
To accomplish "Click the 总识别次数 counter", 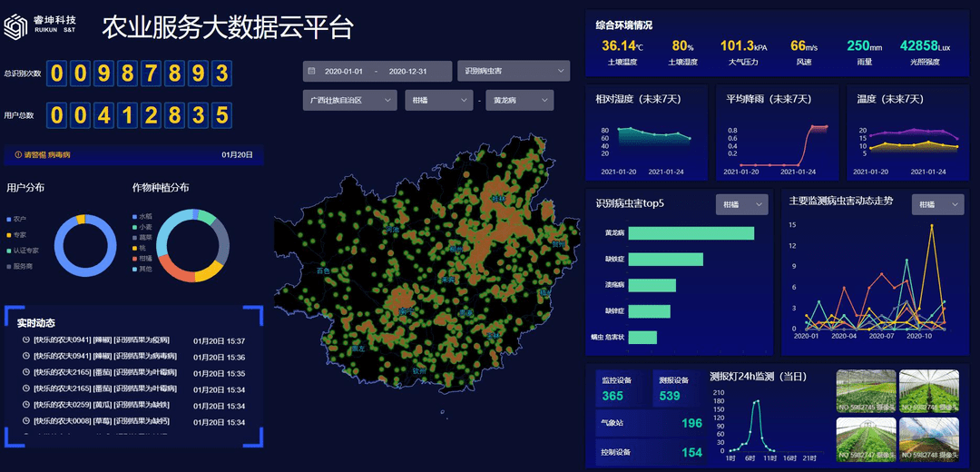I will pyautogui.click(x=141, y=74).
